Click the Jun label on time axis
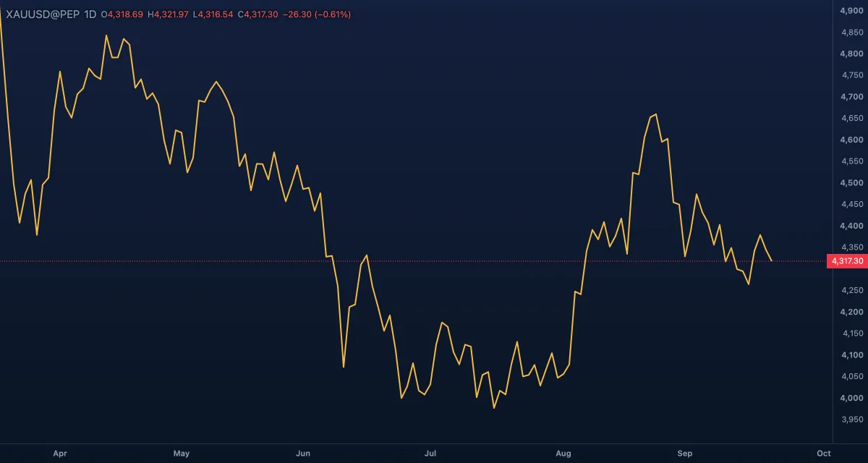 click(x=303, y=454)
